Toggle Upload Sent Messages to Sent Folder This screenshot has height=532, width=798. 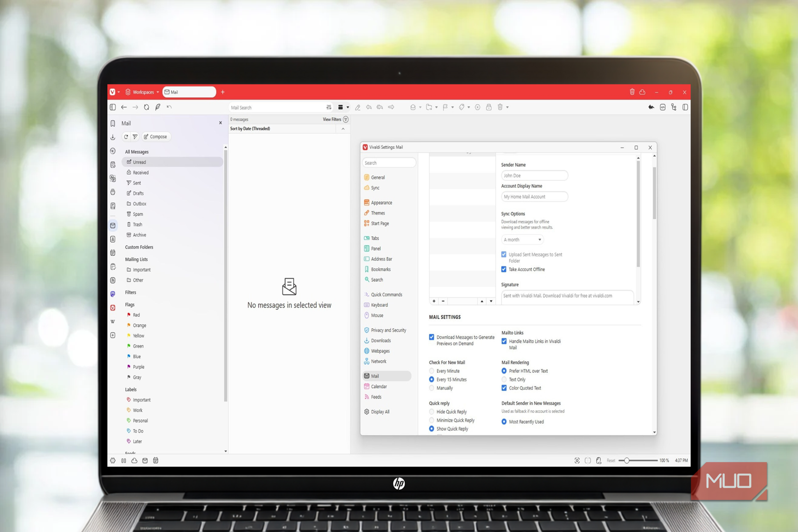click(504, 254)
